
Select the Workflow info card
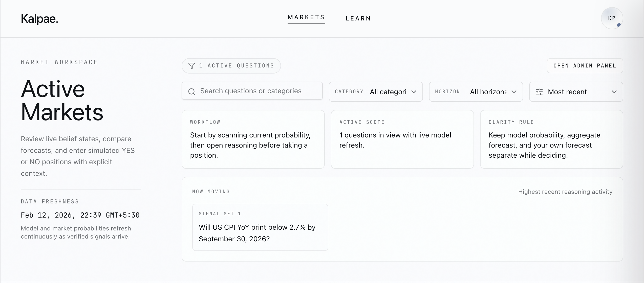(x=253, y=139)
